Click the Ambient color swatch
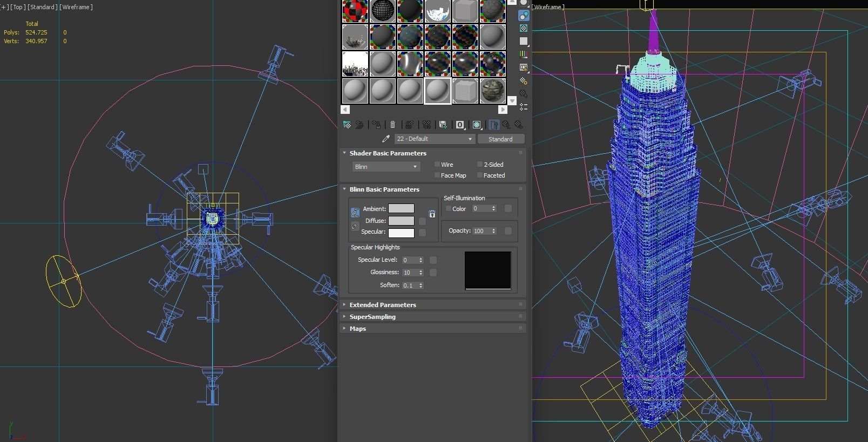868x442 pixels. click(401, 208)
